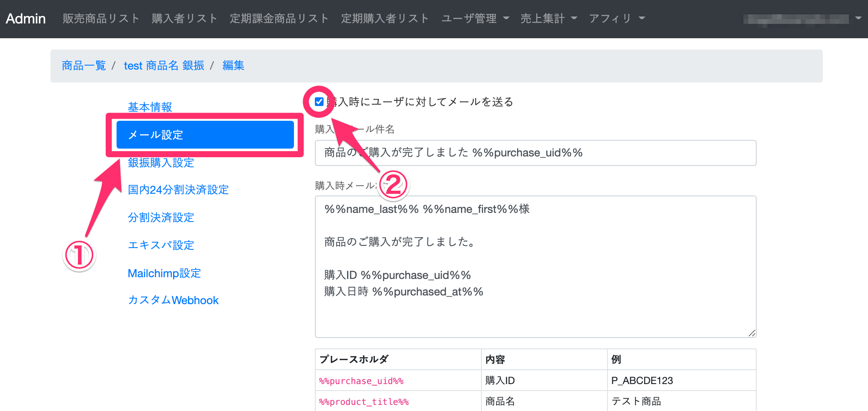Open the アフィリ dropdown menu
868x411 pixels.
617,18
